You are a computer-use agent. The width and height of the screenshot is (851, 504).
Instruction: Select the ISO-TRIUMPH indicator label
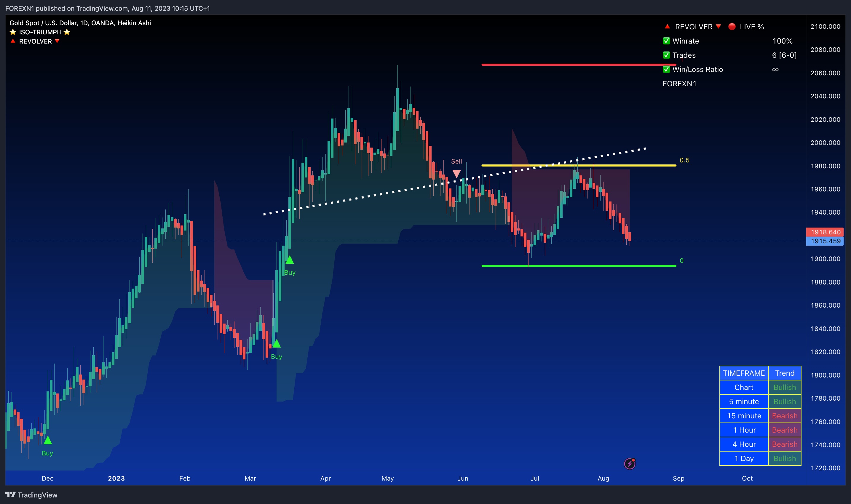click(x=40, y=32)
